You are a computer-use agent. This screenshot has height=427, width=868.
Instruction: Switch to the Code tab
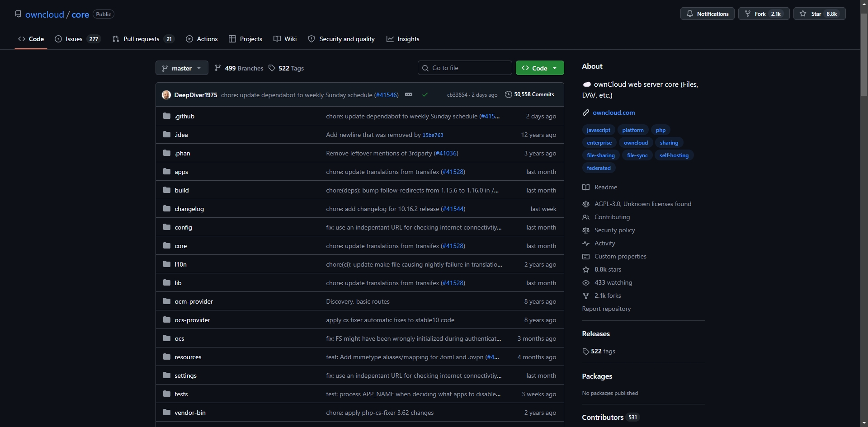point(31,39)
